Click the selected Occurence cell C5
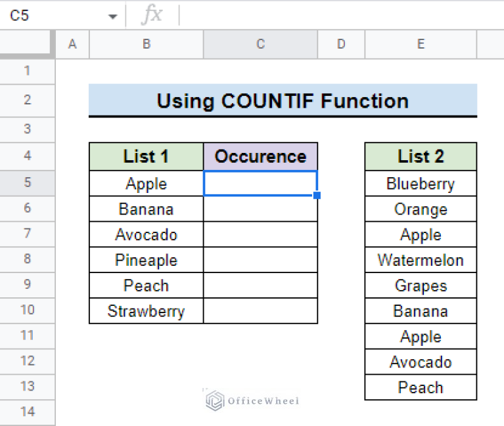This screenshot has height=426, width=504. (260, 183)
